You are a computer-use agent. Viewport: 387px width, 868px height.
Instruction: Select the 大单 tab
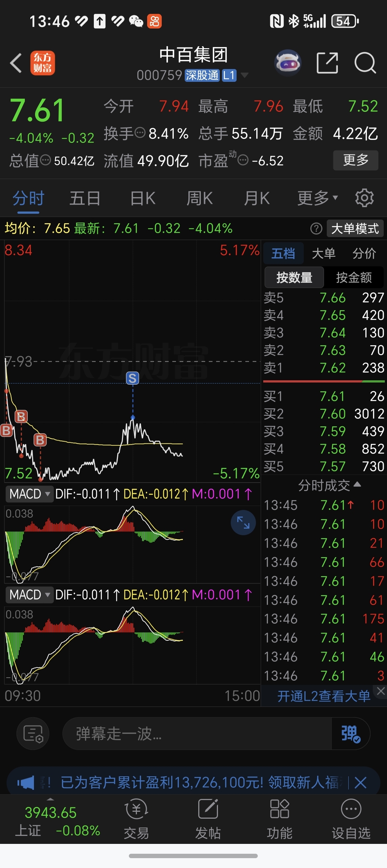(x=323, y=253)
